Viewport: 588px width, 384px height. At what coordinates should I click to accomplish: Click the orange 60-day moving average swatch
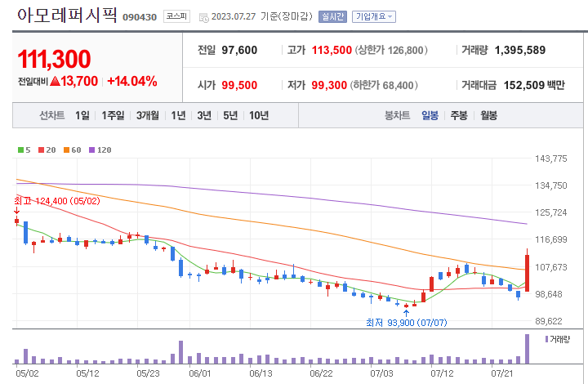(66, 150)
